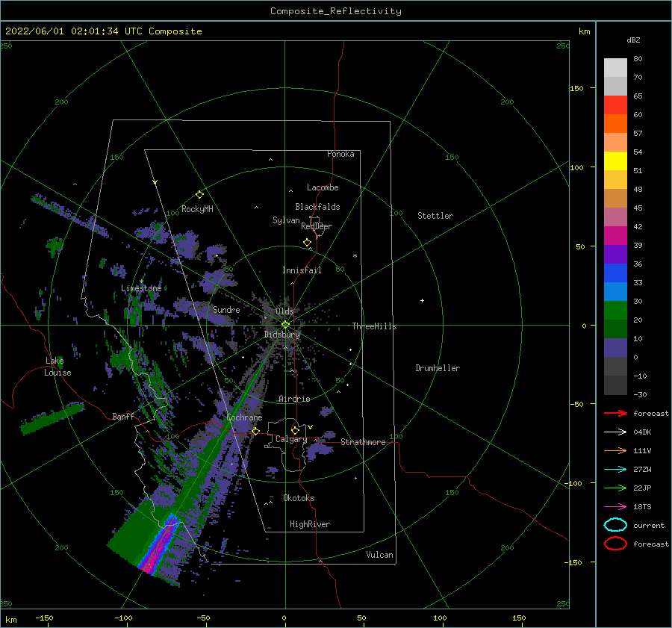Click the cyan current ellipse icon

615,525
